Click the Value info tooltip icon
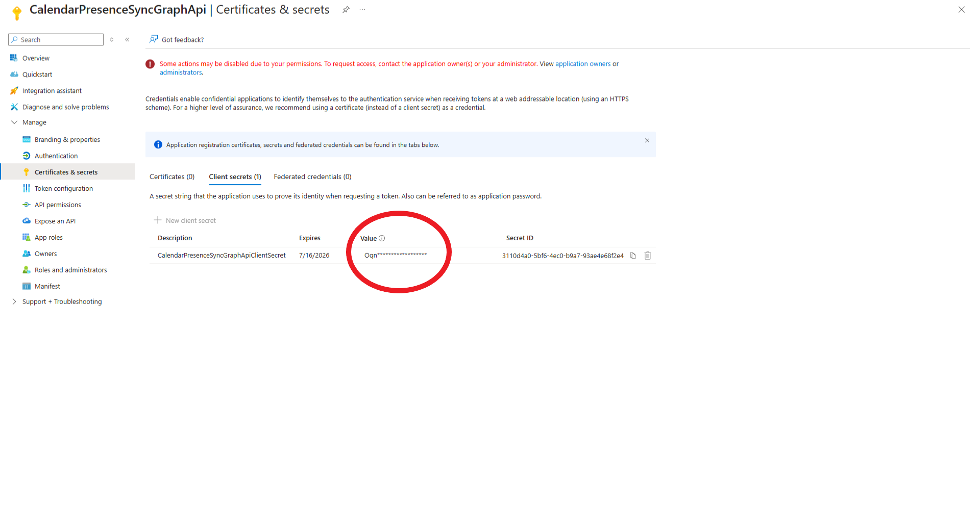The image size is (980, 505). pos(382,238)
